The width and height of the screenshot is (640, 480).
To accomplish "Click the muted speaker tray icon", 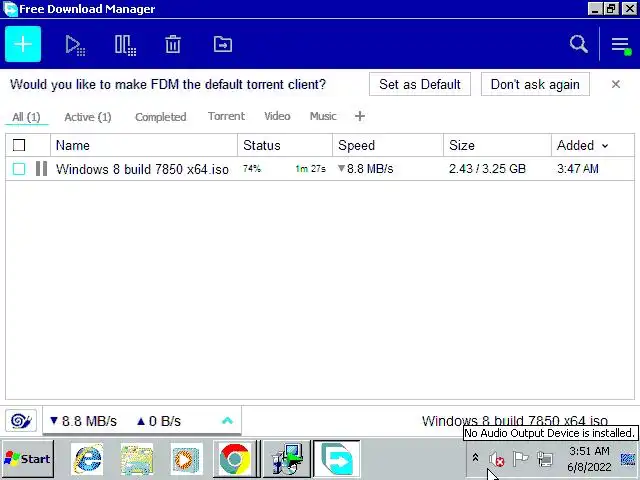I will (496, 459).
